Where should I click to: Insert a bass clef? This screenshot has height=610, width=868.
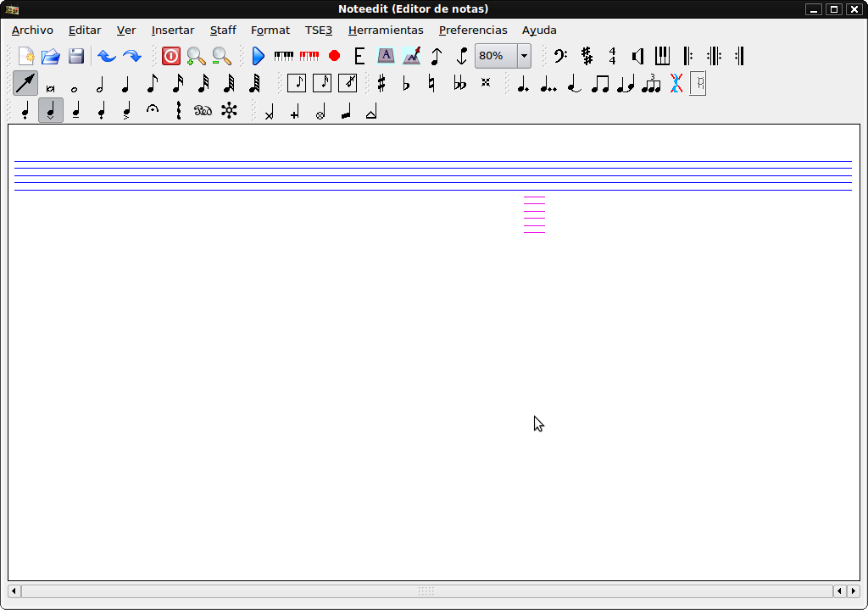561,56
